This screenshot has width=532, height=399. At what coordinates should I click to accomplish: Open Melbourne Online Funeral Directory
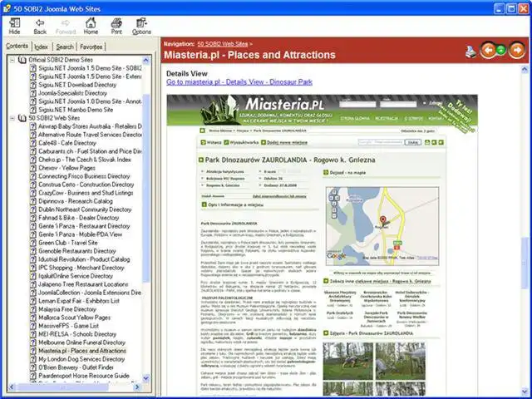coord(81,342)
